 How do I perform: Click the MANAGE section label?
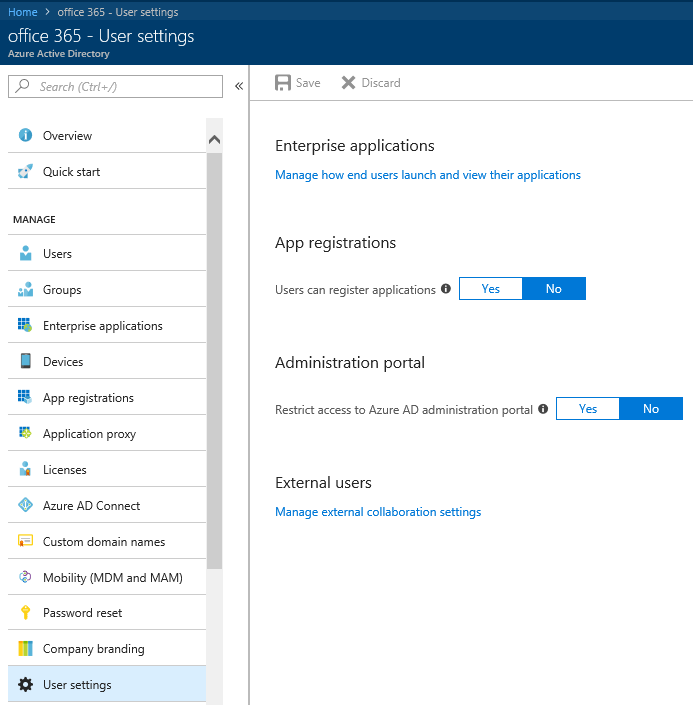[x=34, y=219]
